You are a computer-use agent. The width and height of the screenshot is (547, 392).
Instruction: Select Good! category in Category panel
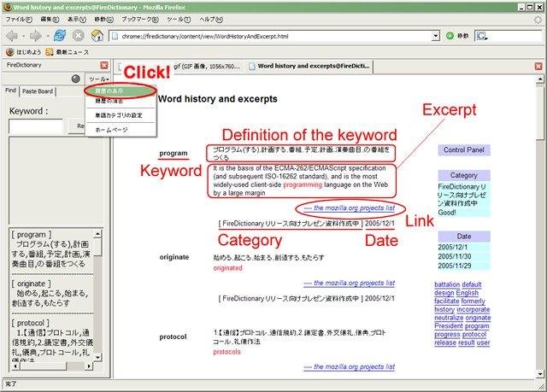463,212
